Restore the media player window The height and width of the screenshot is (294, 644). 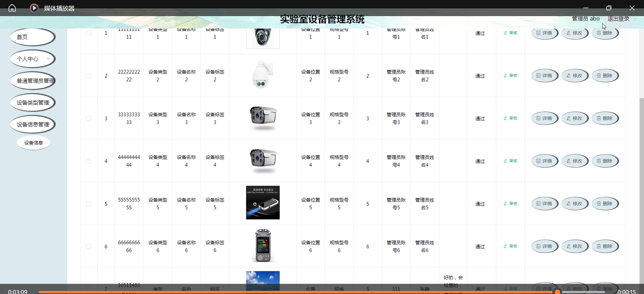[609, 8]
